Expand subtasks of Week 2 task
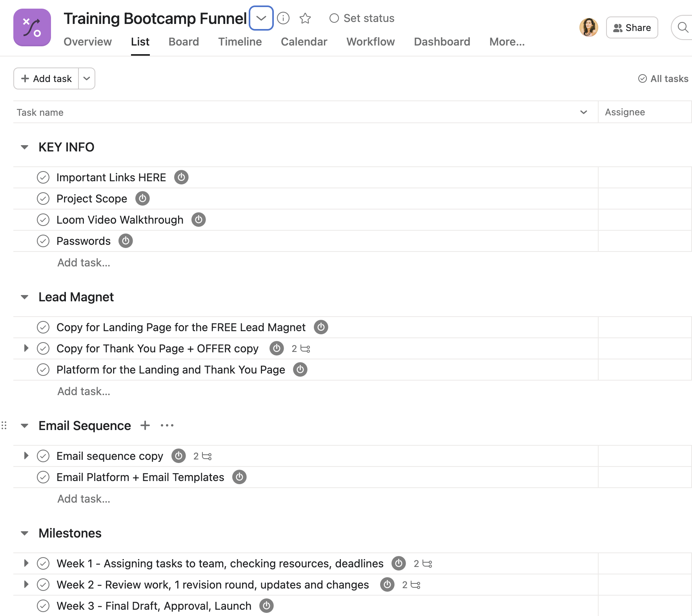Viewport: 692px width, 616px height. (26, 584)
